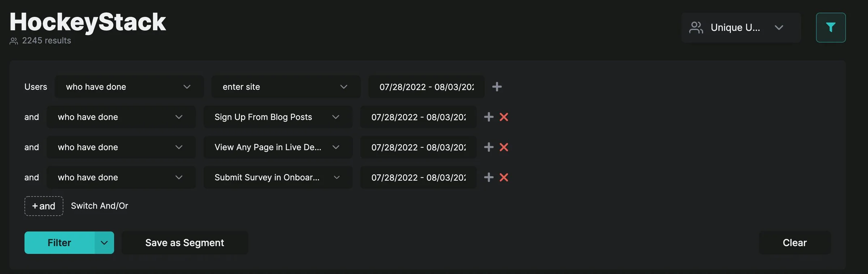Open 'who have done' dropdown in Users row
The height and width of the screenshot is (274, 868).
(x=129, y=87)
